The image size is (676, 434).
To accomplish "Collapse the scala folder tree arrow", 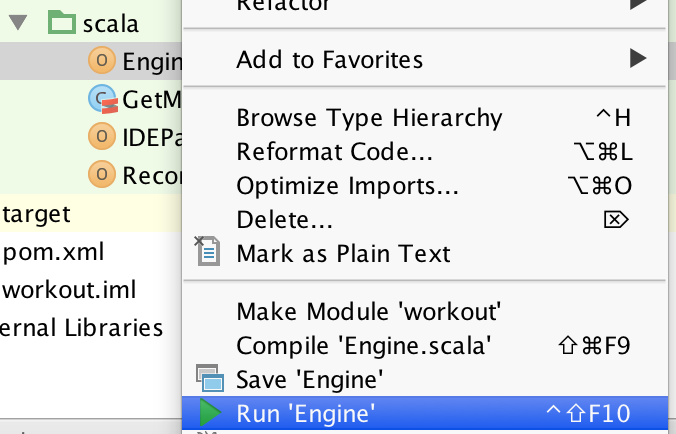I will pyautogui.click(x=18, y=24).
